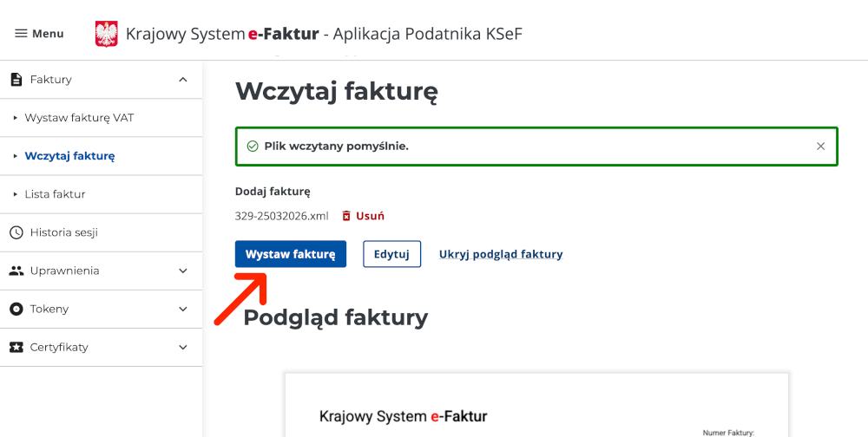Screen dimensions: 868x437
Task: Collapse the Faktury section chevron
Action: [x=182, y=80]
